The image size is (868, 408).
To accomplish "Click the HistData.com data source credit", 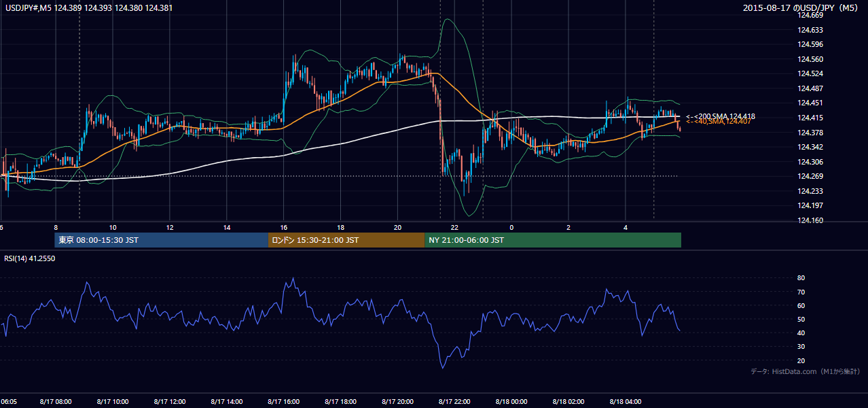I will tap(805, 371).
